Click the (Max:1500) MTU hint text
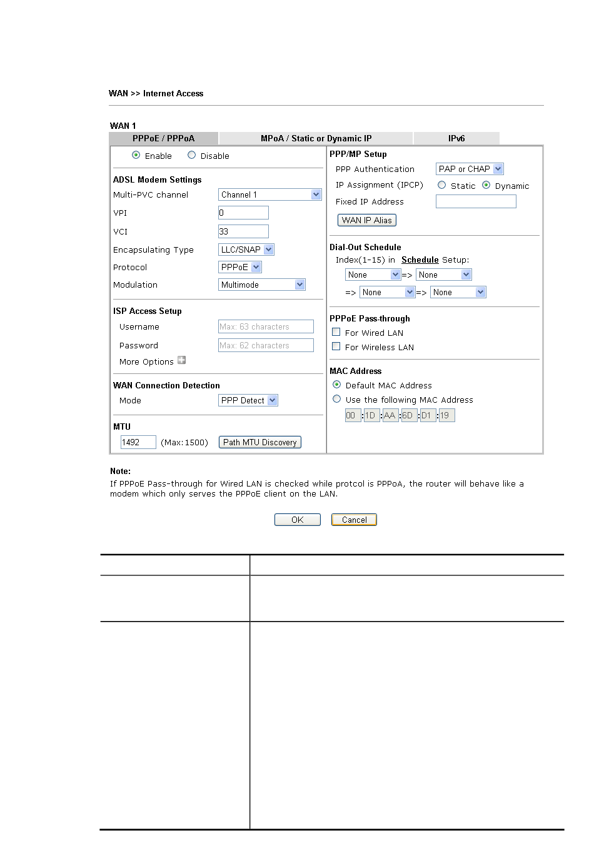The height and width of the screenshot is (868, 594). (184, 442)
